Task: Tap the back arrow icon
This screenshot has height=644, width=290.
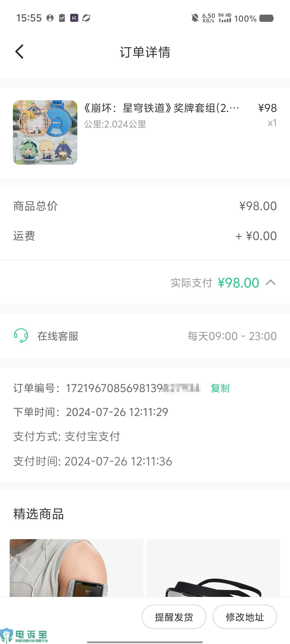Action: point(19,52)
